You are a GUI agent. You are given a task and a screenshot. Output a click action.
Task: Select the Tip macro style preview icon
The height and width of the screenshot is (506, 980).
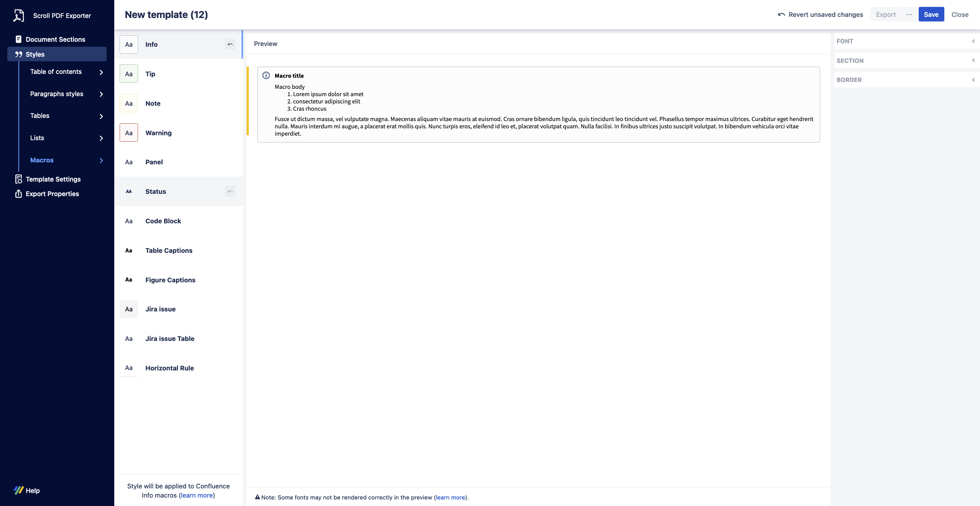tap(129, 74)
